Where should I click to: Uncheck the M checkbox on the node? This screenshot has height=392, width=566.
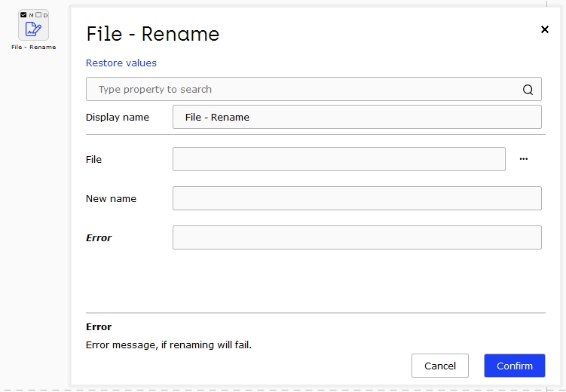(23, 15)
